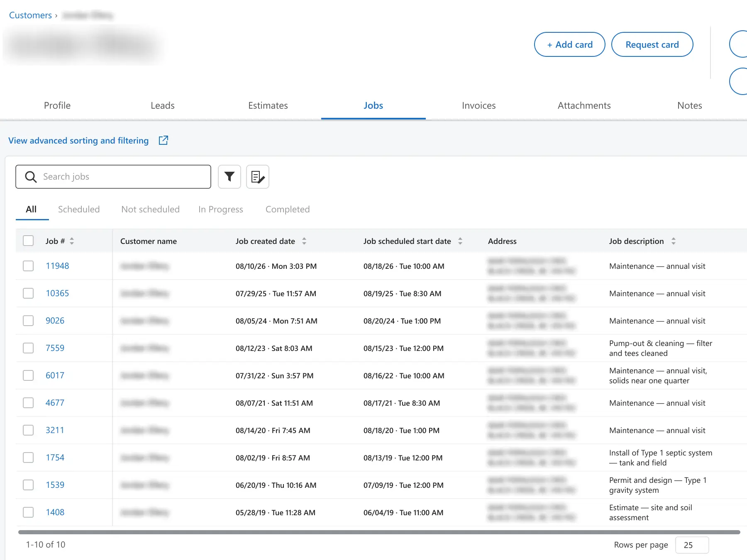The image size is (747, 560).
Task: Open job number 4677 link
Action: tap(55, 403)
